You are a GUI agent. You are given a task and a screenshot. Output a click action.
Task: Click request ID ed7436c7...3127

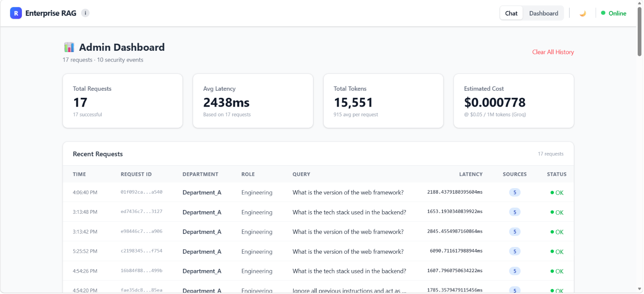point(141,212)
